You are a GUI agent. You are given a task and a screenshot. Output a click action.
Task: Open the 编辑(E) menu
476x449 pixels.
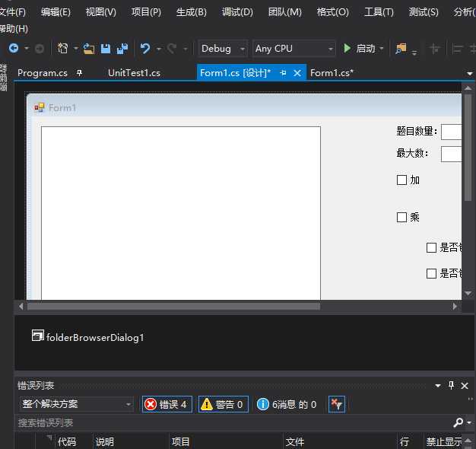[56, 12]
